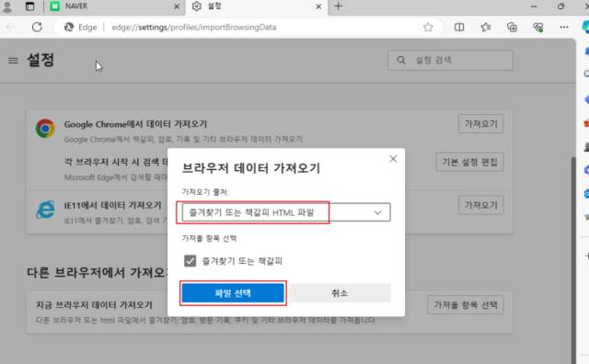The height and width of the screenshot is (364, 589).
Task: Click the profile icon in title bar
Action: (x=7, y=6)
